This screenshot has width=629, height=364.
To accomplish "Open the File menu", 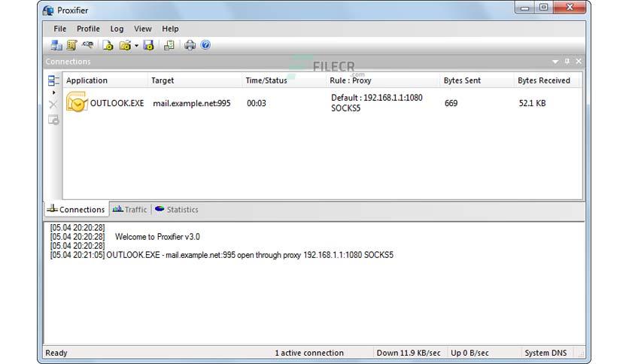I will coord(59,29).
